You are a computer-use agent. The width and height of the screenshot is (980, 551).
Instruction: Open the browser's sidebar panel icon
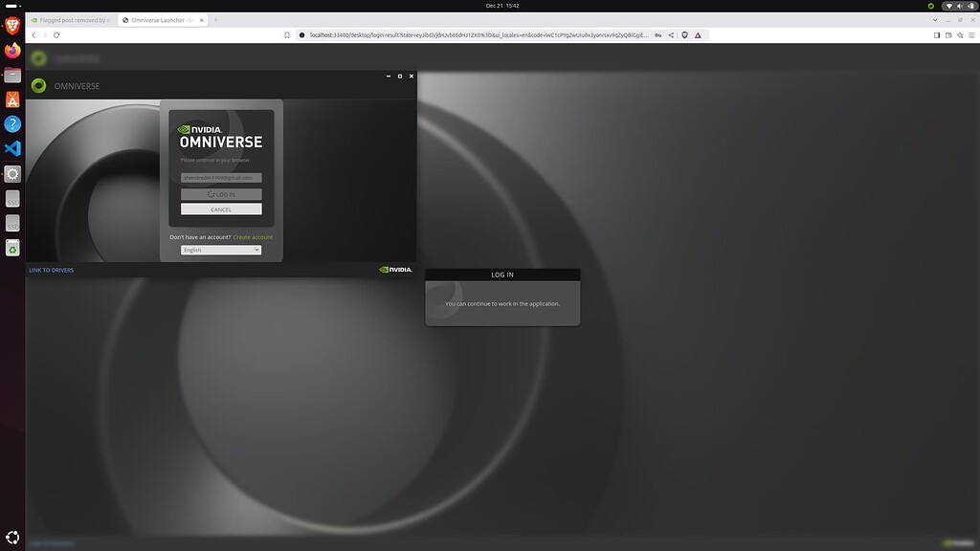[x=935, y=34]
